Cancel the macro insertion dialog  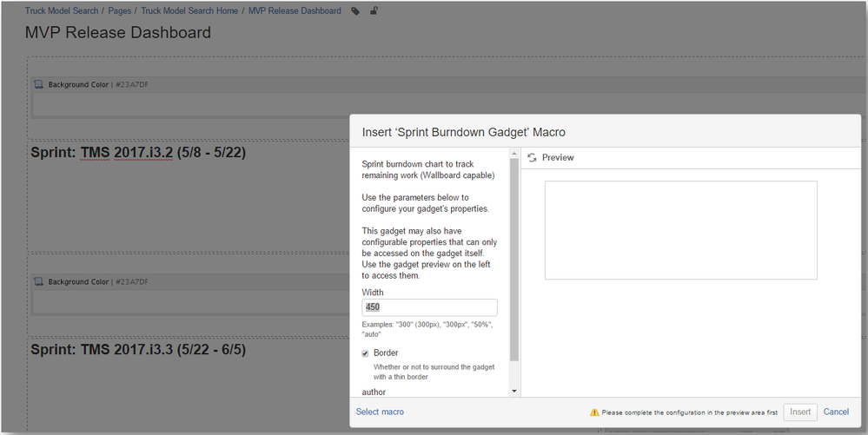(x=836, y=412)
